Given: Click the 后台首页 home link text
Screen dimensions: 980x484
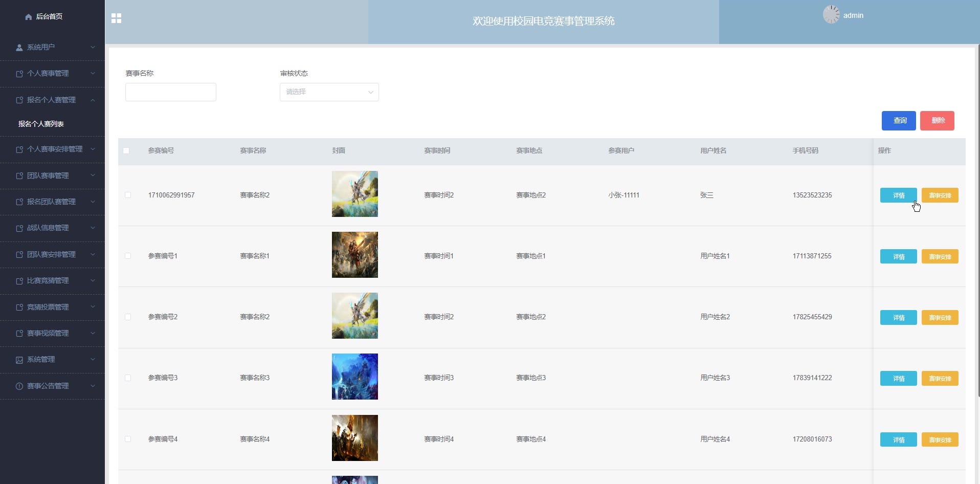Looking at the screenshot, I should coord(49,16).
